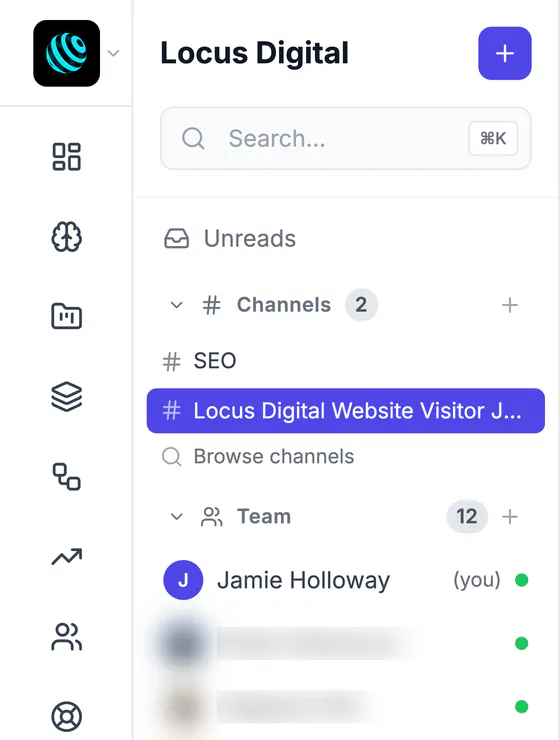Click Browse channels link
The height and width of the screenshot is (740, 560).
[274, 456]
